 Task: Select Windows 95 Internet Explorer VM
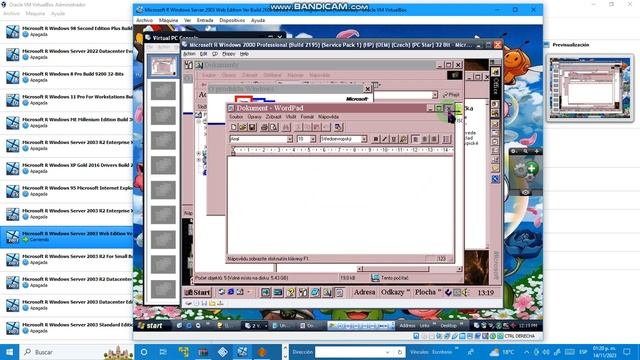click(67, 191)
